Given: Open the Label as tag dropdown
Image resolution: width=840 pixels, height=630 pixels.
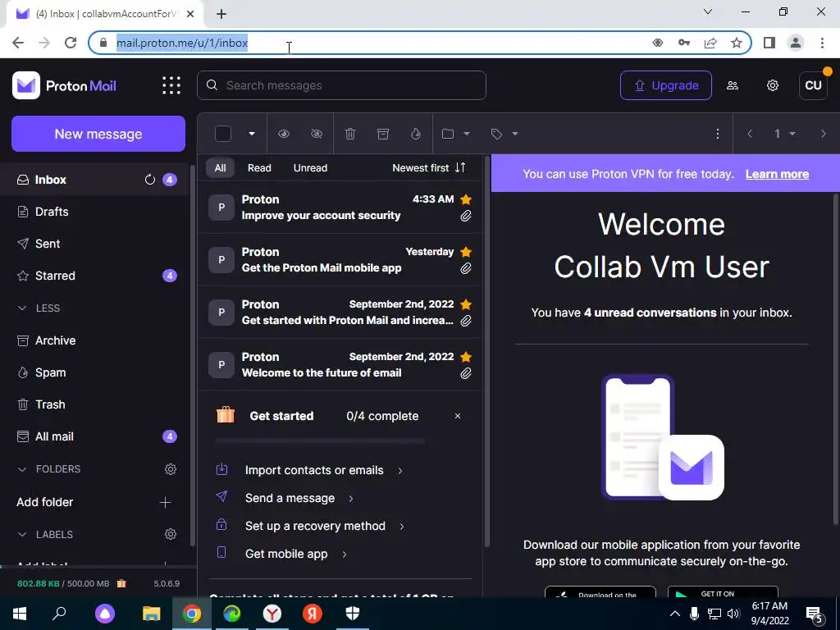Looking at the screenshot, I should [504, 134].
